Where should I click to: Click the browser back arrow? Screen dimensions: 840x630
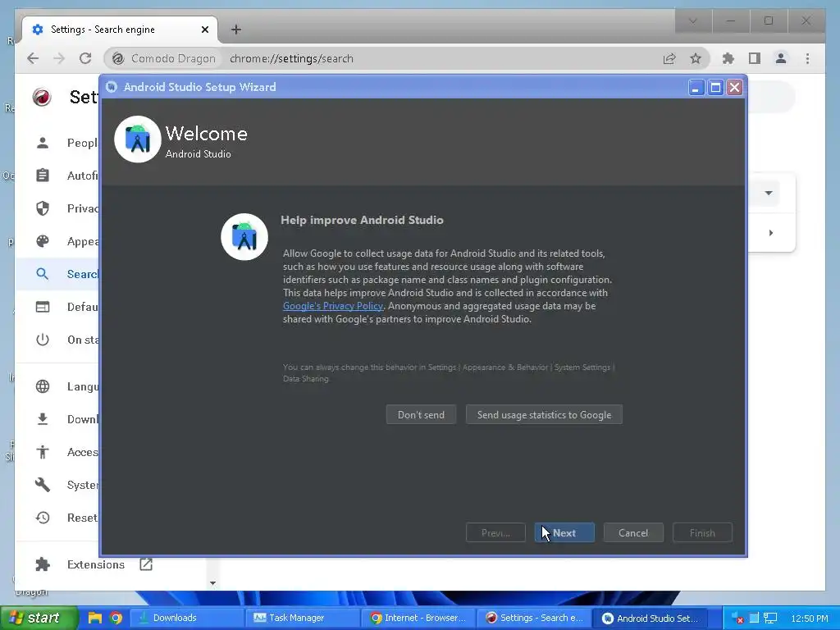pyautogui.click(x=33, y=58)
